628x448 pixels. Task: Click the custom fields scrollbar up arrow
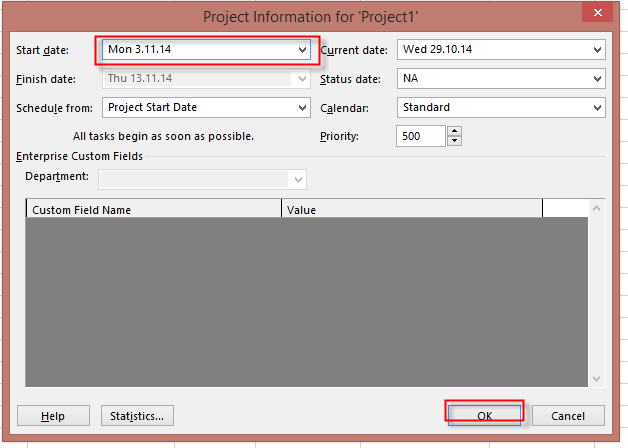click(597, 208)
